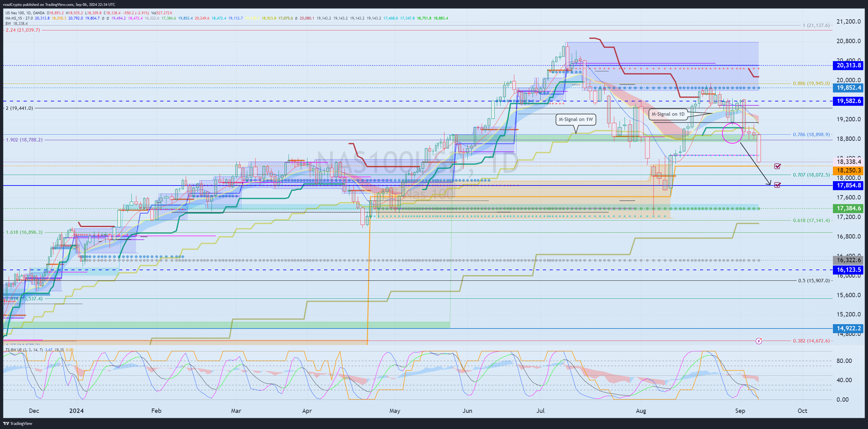Screen dimensions: 868x429
Task: Click the 'Apr' label on the time axis
Action: point(307,411)
